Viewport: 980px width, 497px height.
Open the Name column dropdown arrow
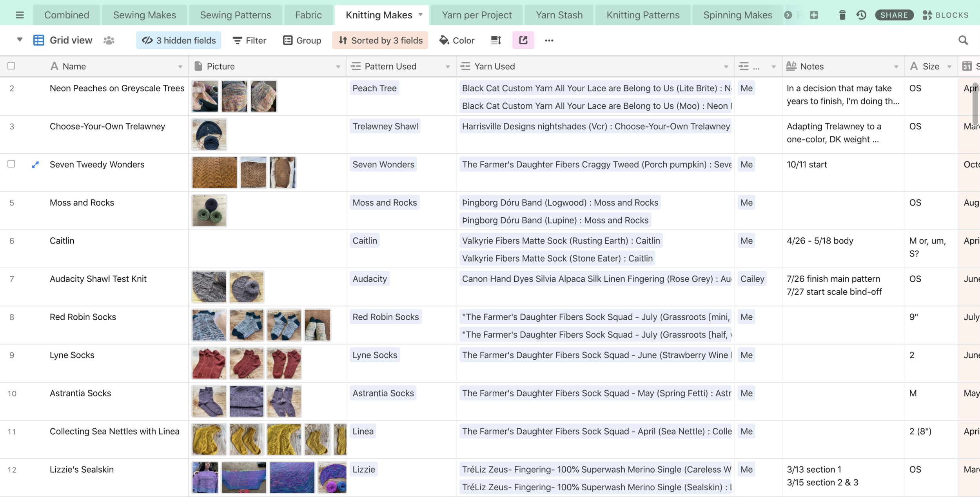[180, 67]
